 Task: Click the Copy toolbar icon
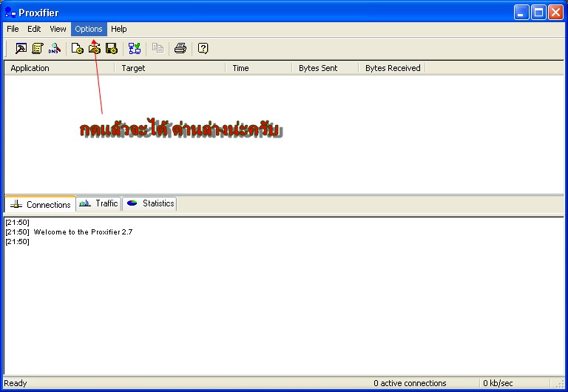tap(158, 48)
